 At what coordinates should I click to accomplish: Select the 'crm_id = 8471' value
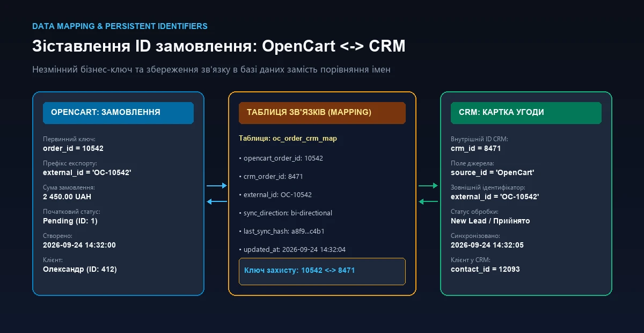click(x=475, y=148)
